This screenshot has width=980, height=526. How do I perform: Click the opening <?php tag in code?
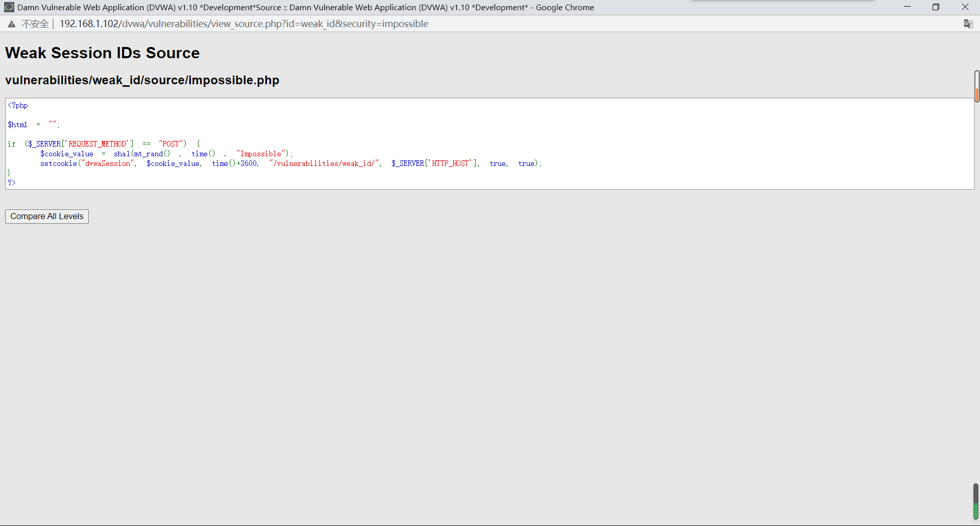click(18, 105)
